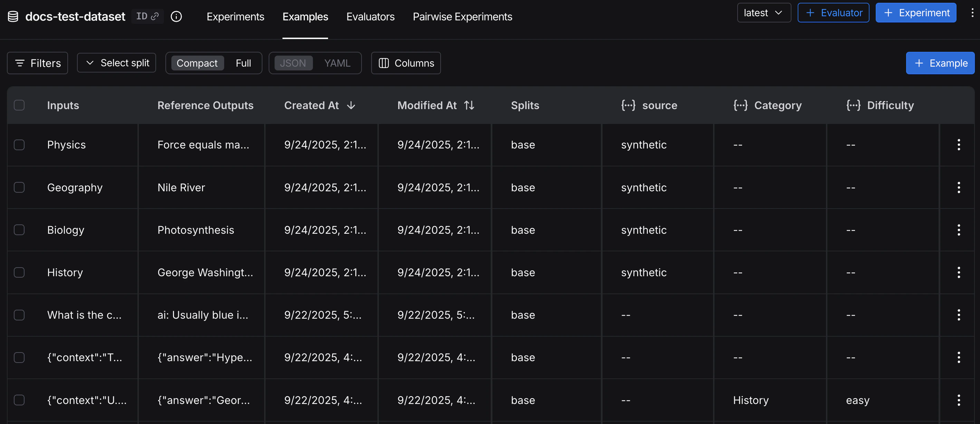This screenshot has height=424, width=980.
Task: Open the overflow menu at the top right corner
Action: 972,12
